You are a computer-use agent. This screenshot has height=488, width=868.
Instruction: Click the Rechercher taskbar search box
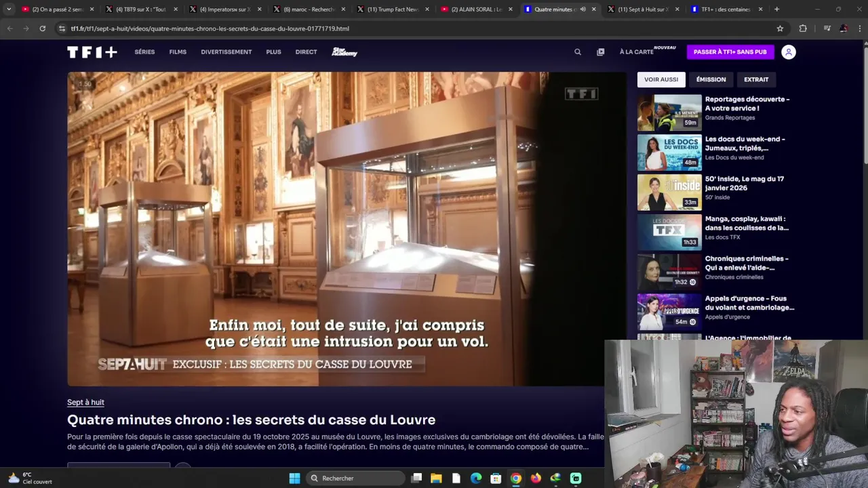[x=355, y=478]
